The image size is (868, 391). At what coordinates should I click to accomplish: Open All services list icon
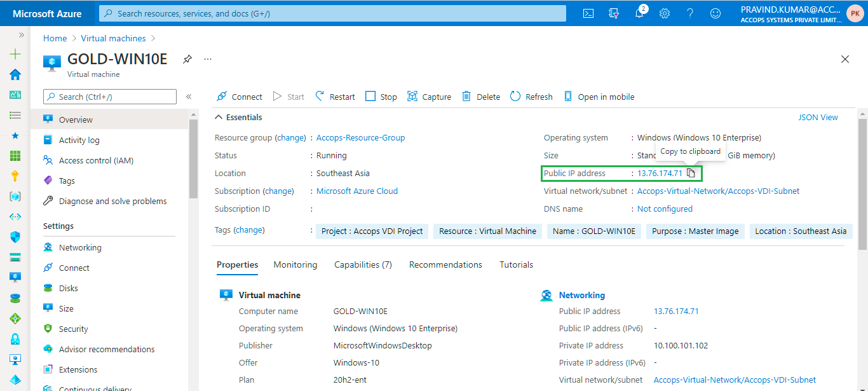15,115
